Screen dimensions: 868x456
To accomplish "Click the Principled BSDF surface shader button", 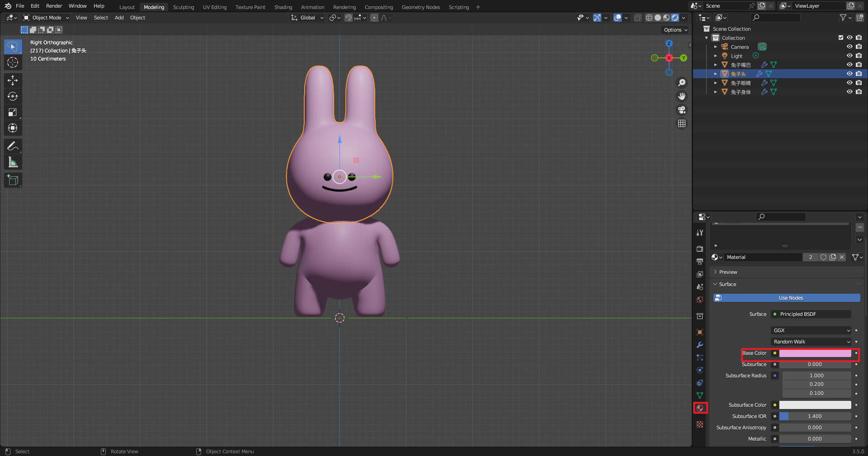I will click(811, 314).
